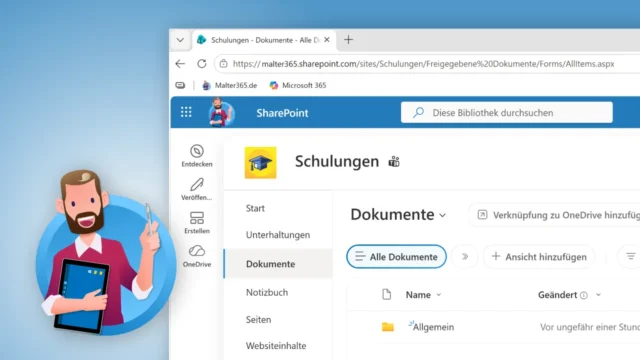Open Seiten from site navigation

pyautogui.click(x=258, y=320)
